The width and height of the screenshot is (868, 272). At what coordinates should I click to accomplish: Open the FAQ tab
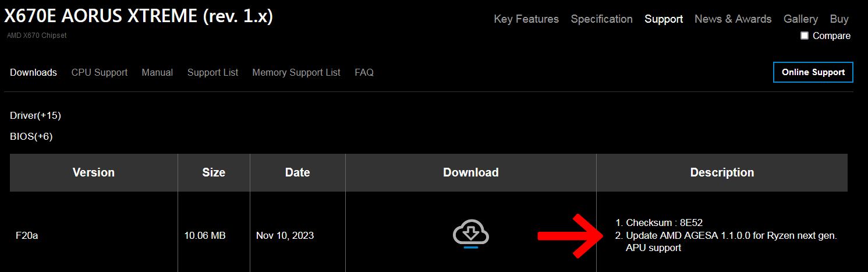364,72
